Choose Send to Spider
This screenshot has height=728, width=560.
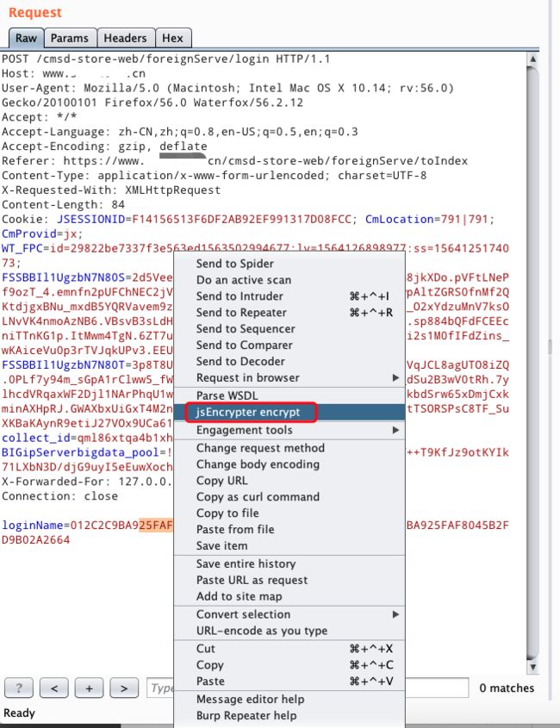289,264
